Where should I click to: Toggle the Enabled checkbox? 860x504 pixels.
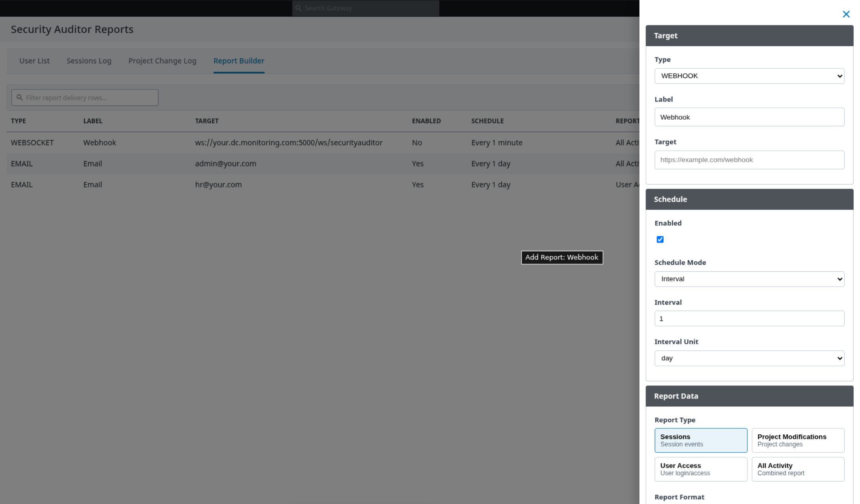point(660,239)
